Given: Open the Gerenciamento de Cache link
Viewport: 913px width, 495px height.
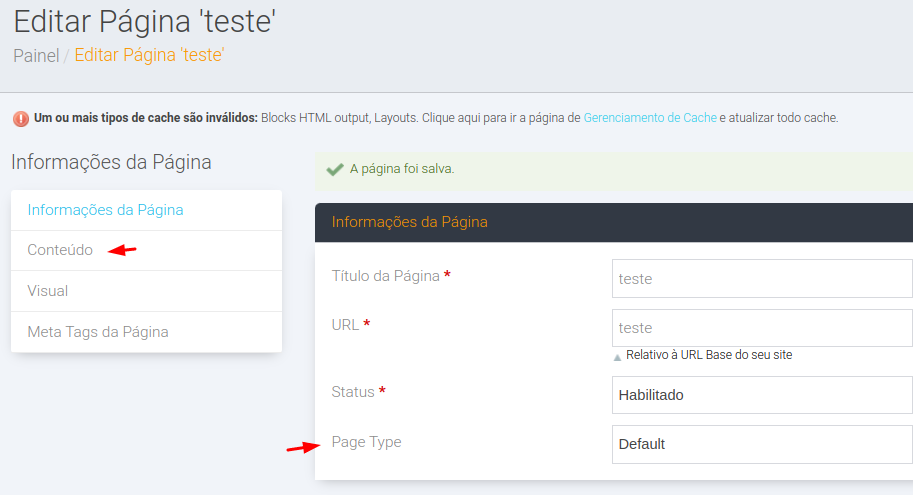Looking at the screenshot, I should (650, 118).
